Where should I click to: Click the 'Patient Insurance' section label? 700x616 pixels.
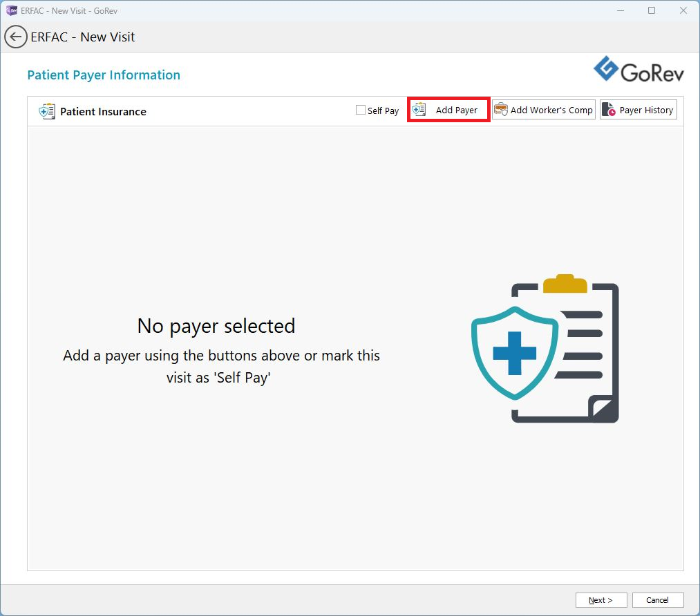tap(103, 111)
